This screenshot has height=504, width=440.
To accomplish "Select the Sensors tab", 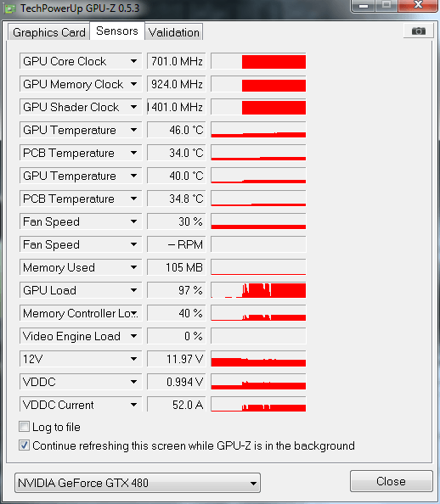I will pos(117,31).
